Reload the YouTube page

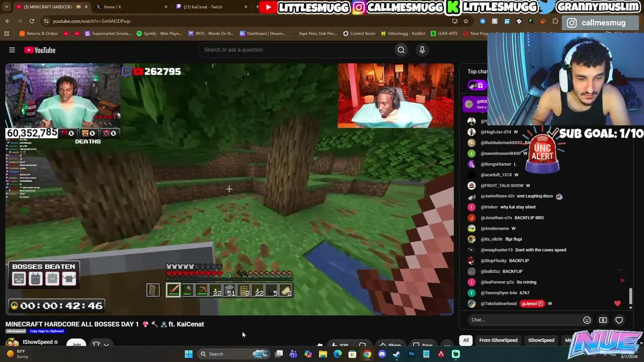click(32, 21)
